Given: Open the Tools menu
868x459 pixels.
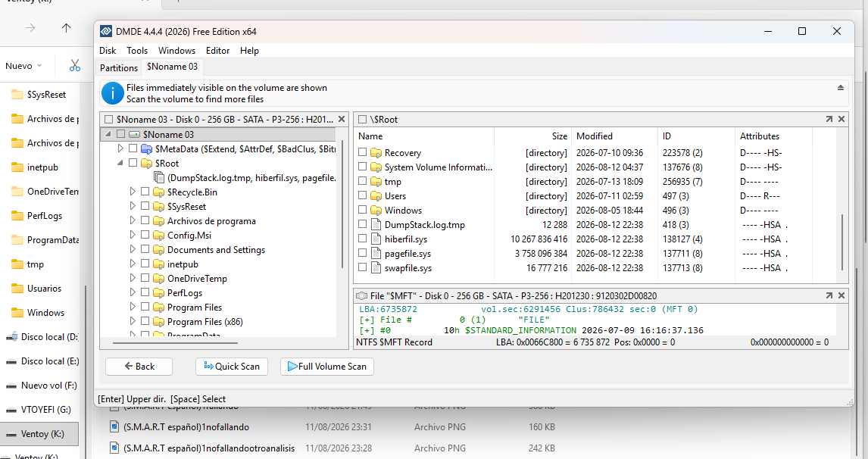Looking at the screenshot, I should click(x=137, y=51).
